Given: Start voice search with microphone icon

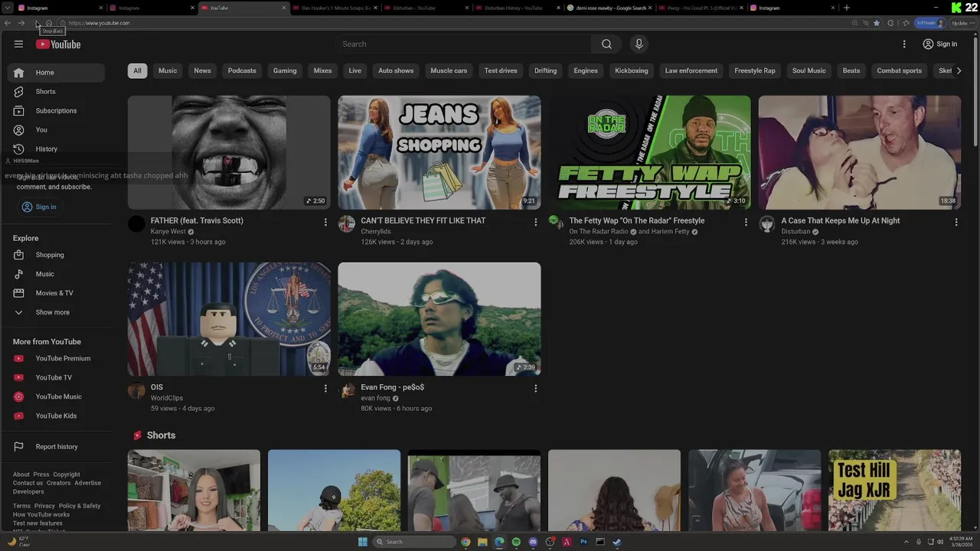Looking at the screenshot, I should point(639,44).
